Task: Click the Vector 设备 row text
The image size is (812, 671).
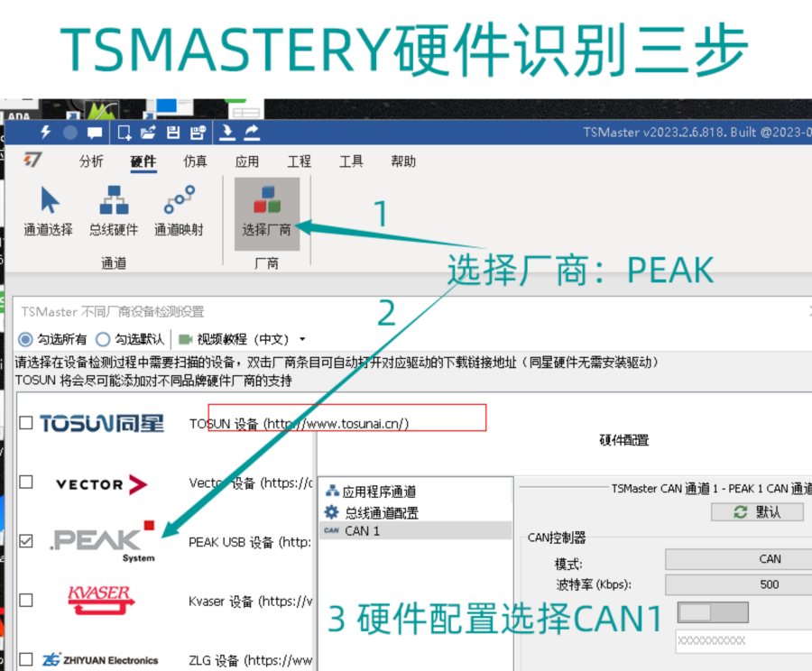Action: [x=251, y=483]
